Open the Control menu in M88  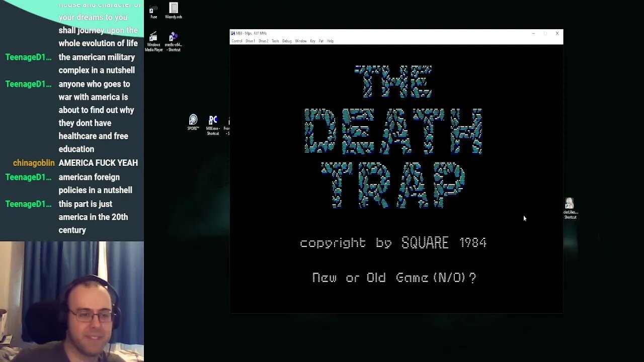[236, 41]
